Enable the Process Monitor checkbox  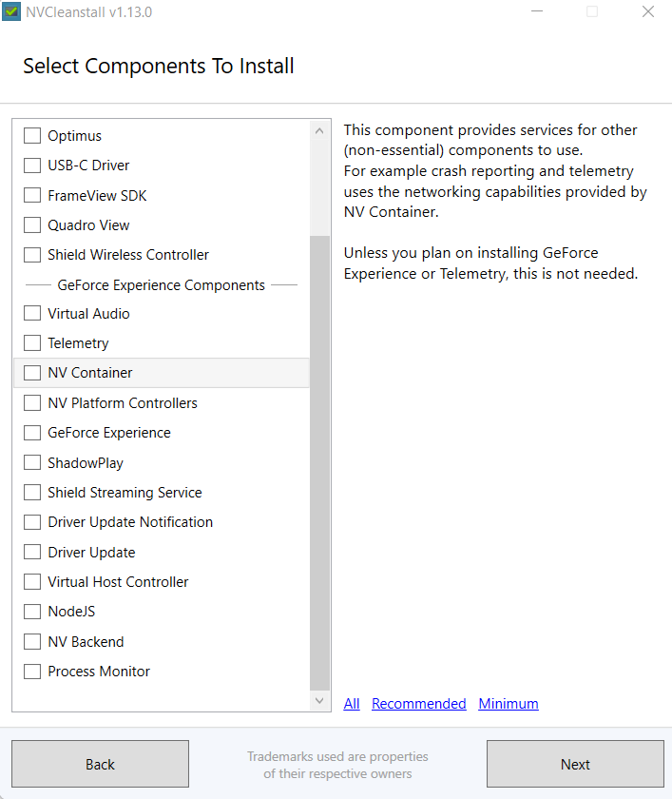(32, 672)
